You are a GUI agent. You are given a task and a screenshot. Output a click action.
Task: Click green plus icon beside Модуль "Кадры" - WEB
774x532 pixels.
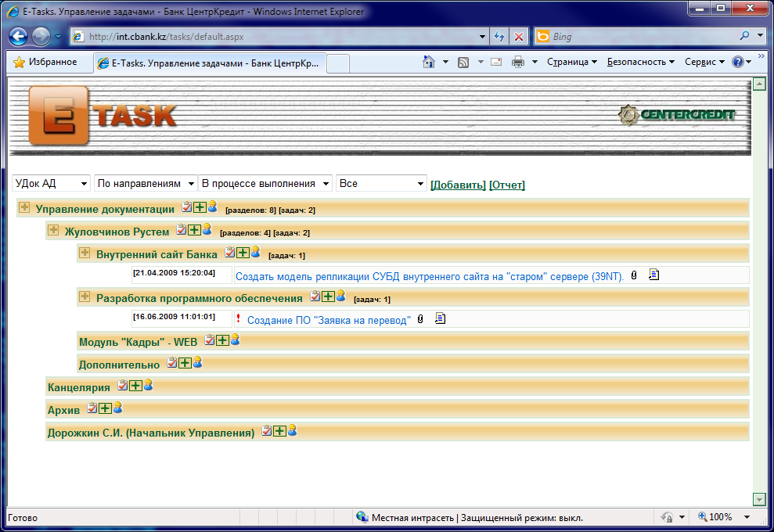(x=222, y=340)
